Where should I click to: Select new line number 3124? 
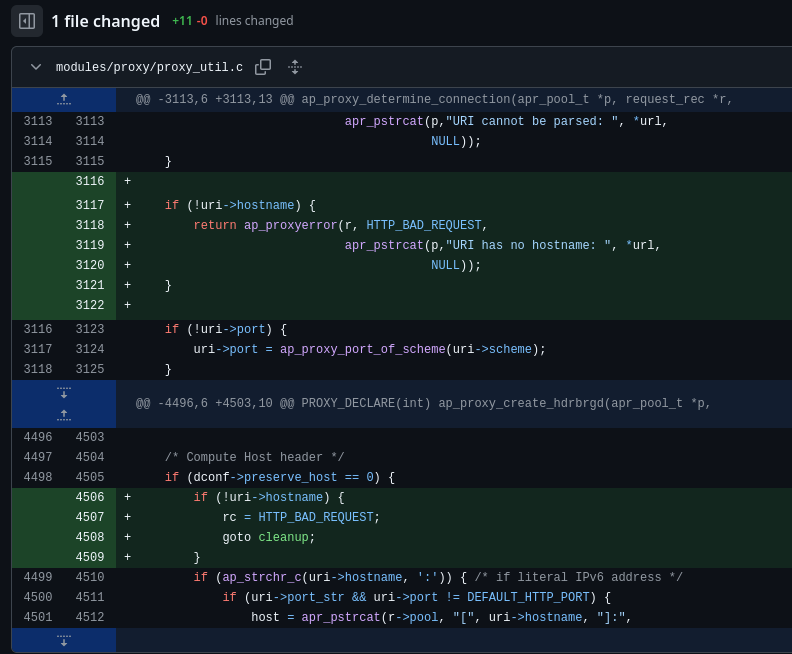pos(89,349)
